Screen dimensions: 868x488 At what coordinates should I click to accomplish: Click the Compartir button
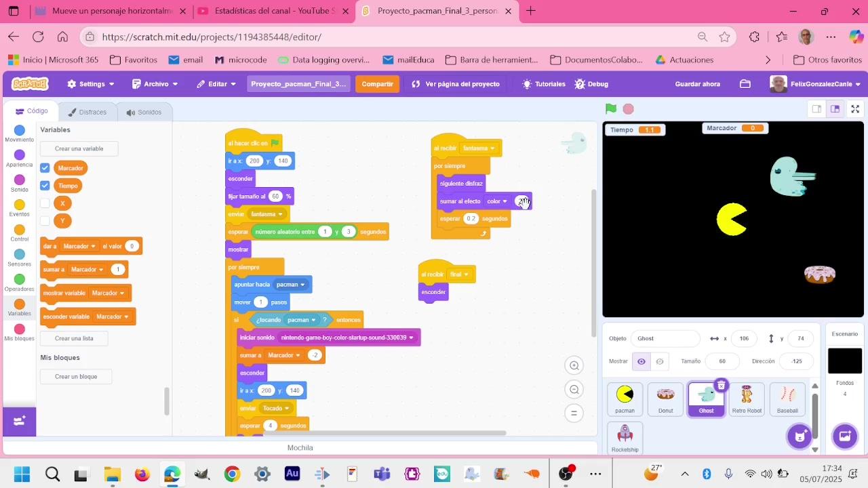coord(377,84)
